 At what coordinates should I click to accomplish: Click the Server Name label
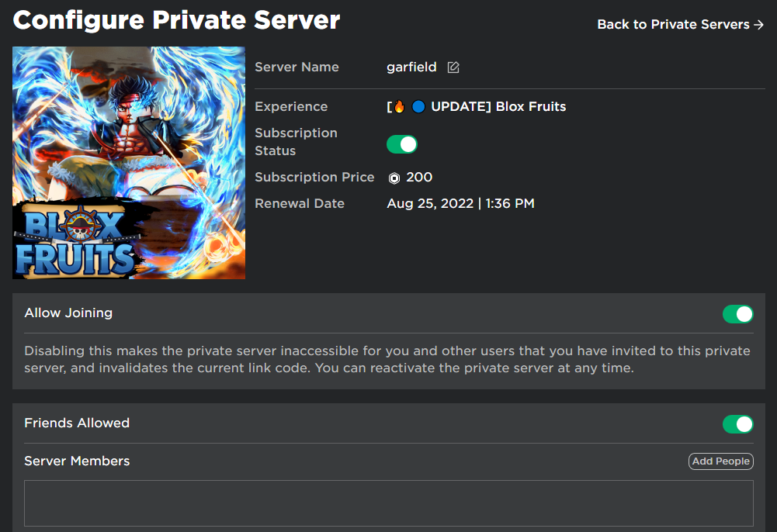pos(297,67)
